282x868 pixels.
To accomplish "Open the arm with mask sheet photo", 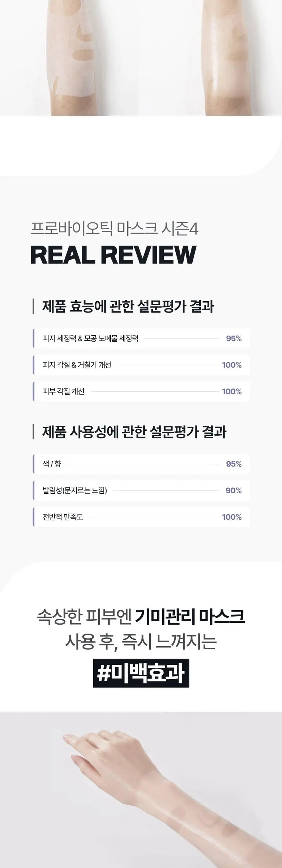I will (141, 58).
